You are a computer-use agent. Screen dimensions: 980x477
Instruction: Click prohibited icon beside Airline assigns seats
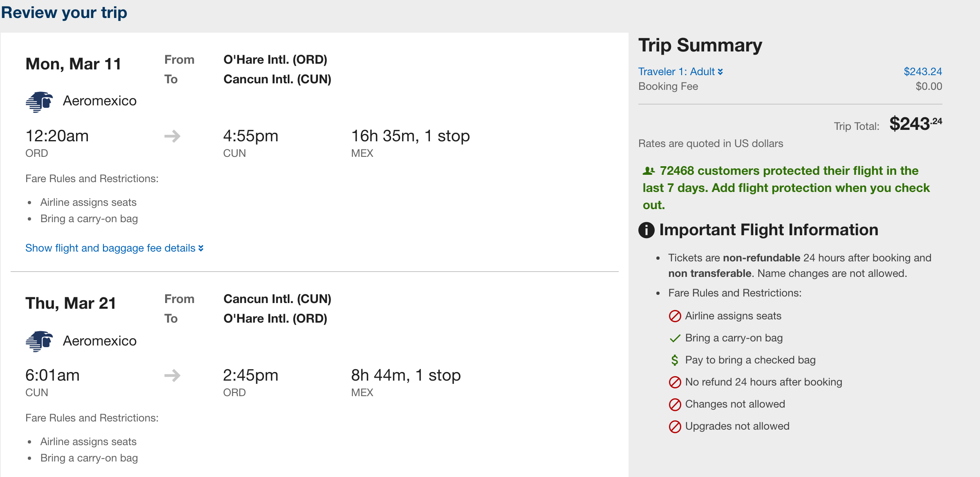tap(675, 316)
